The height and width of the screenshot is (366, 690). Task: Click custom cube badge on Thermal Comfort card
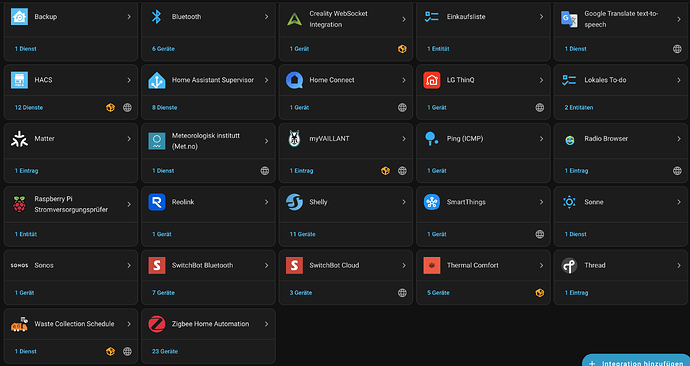coord(540,293)
